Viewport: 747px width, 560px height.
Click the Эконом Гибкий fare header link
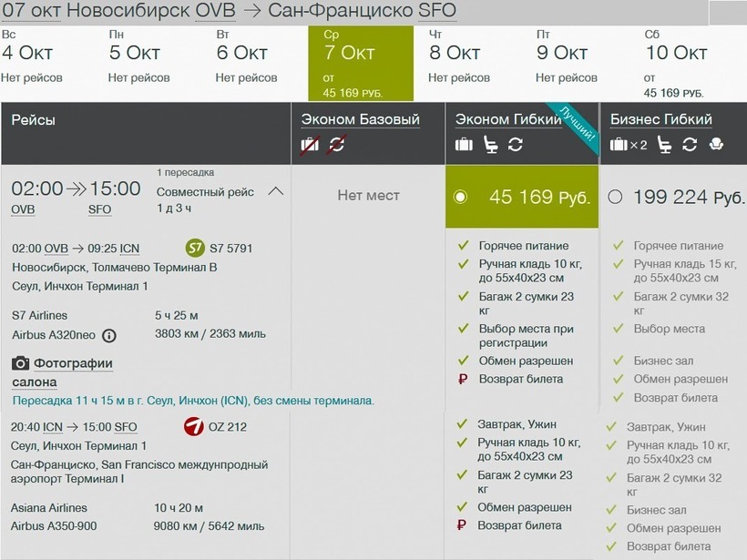(x=507, y=119)
